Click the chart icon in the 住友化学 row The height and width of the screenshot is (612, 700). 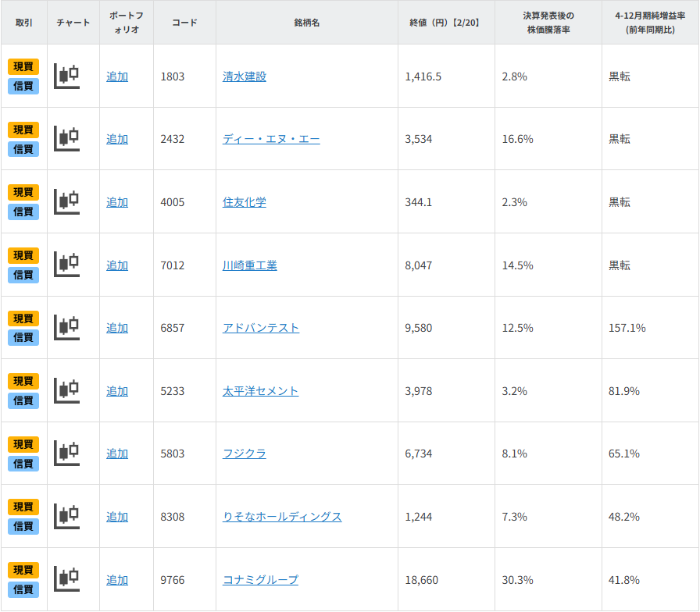pos(67,201)
